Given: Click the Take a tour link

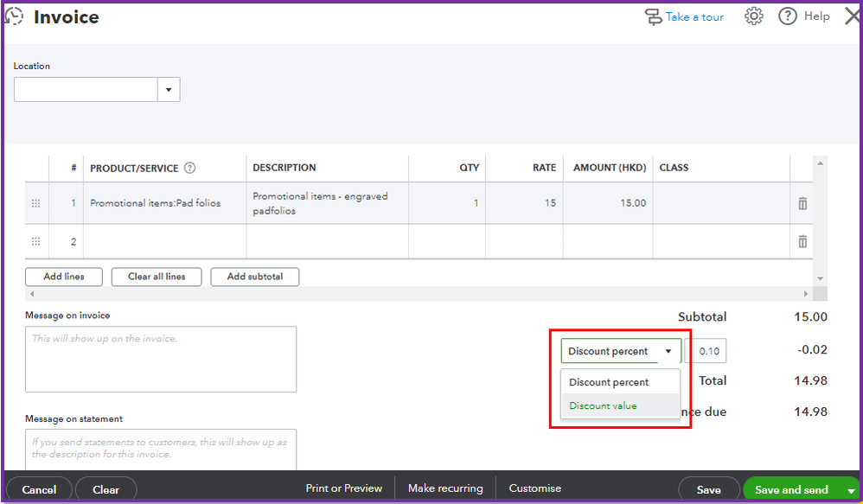Looking at the screenshot, I should pos(694,17).
